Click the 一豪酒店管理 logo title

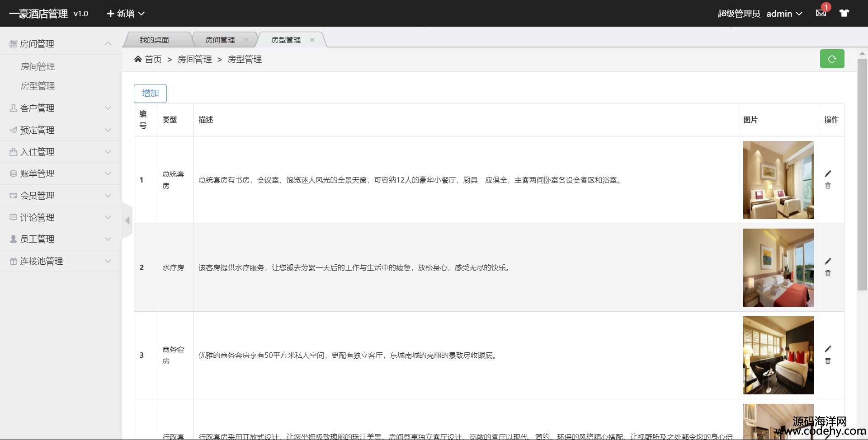tap(38, 14)
